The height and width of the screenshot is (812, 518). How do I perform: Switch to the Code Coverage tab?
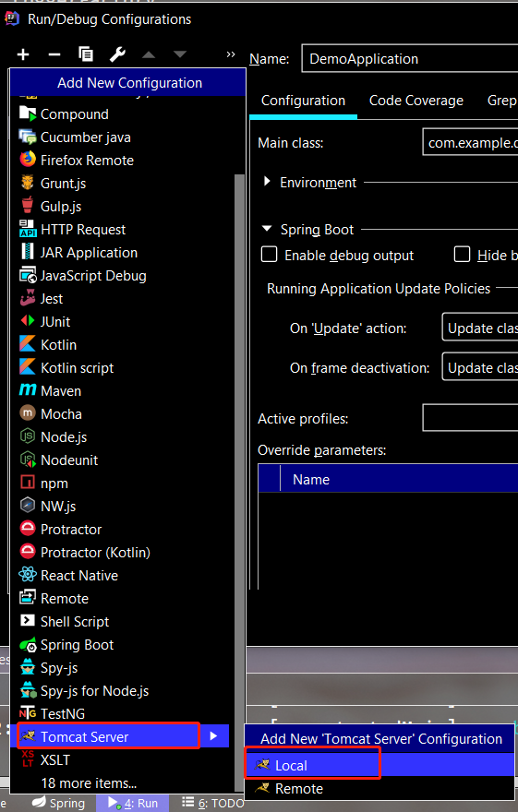[416, 101]
